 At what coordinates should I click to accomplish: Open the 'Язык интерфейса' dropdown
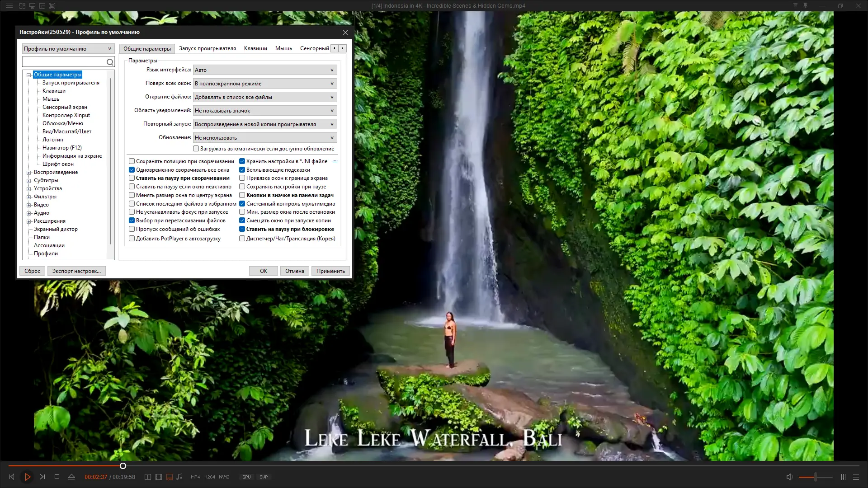click(265, 70)
